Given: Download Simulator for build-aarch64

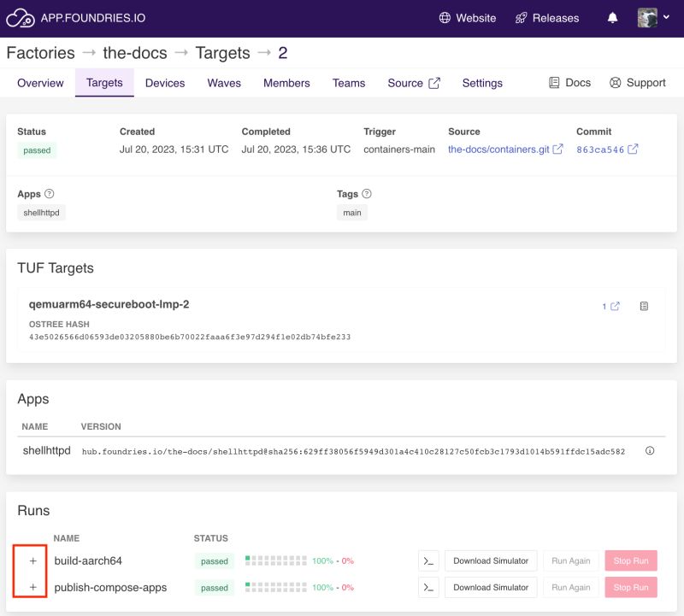Looking at the screenshot, I should click(491, 561).
